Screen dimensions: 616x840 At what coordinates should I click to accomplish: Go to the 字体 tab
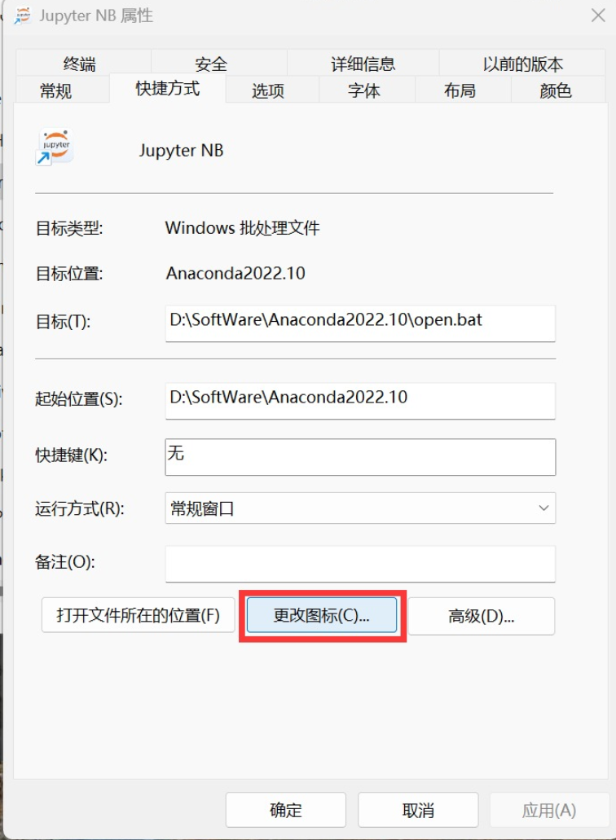tap(363, 90)
